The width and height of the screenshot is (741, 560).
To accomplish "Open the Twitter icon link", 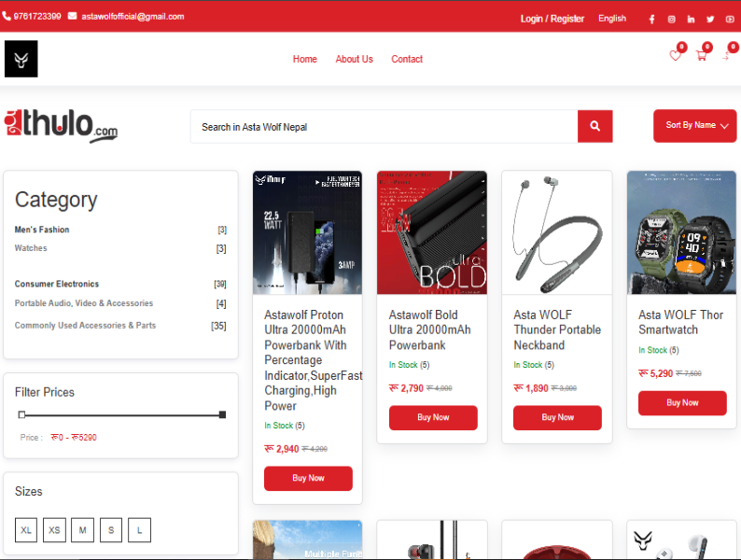I will pyautogui.click(x=710, y=19).
